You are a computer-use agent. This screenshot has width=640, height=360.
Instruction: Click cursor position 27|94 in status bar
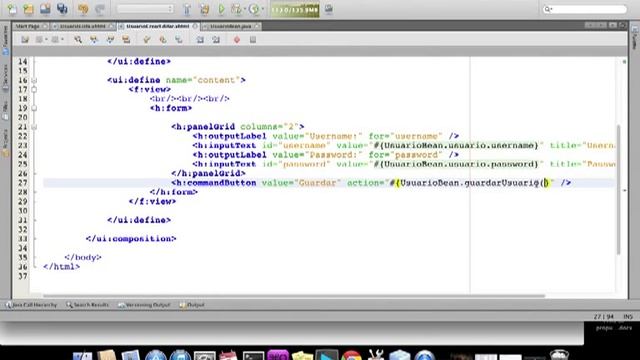click(603, 317)
